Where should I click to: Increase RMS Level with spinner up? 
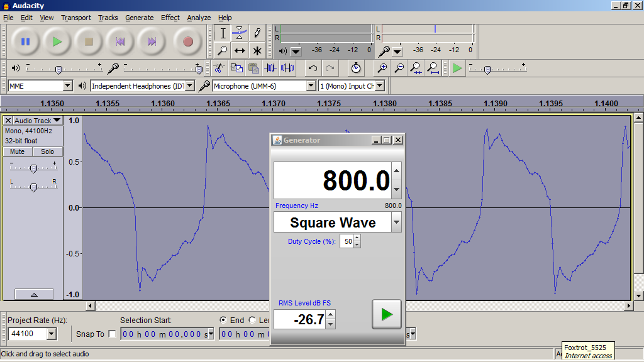[x=331, y=314]
